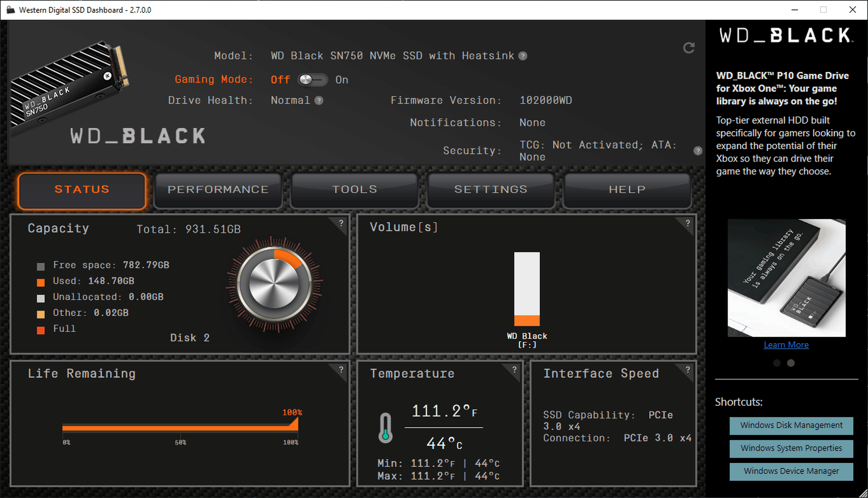868x498 pixels.
Task: Click the capacity dial gauge
Action: coord(274,284)
